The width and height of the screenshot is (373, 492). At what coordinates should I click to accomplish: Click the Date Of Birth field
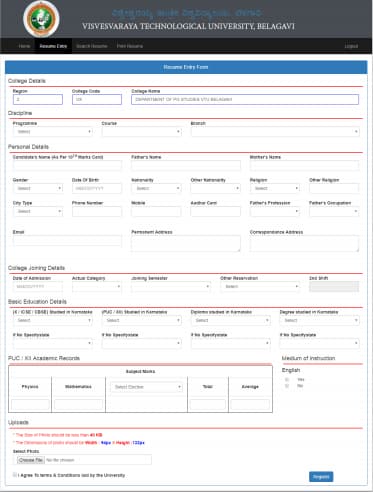point(97,188)
